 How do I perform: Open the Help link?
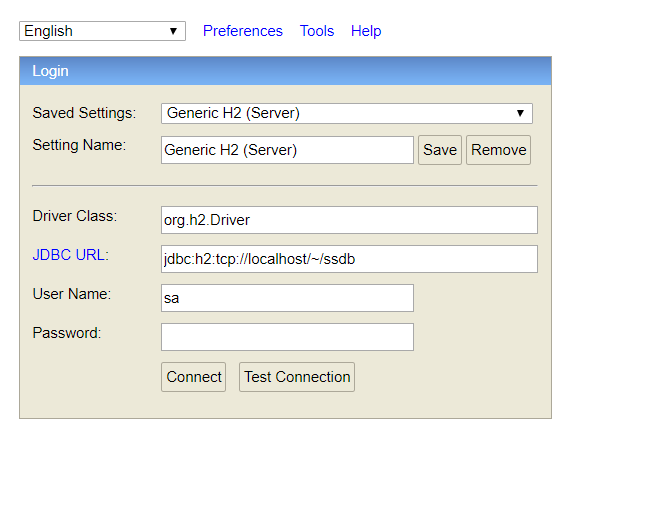(x=366, y=31)
